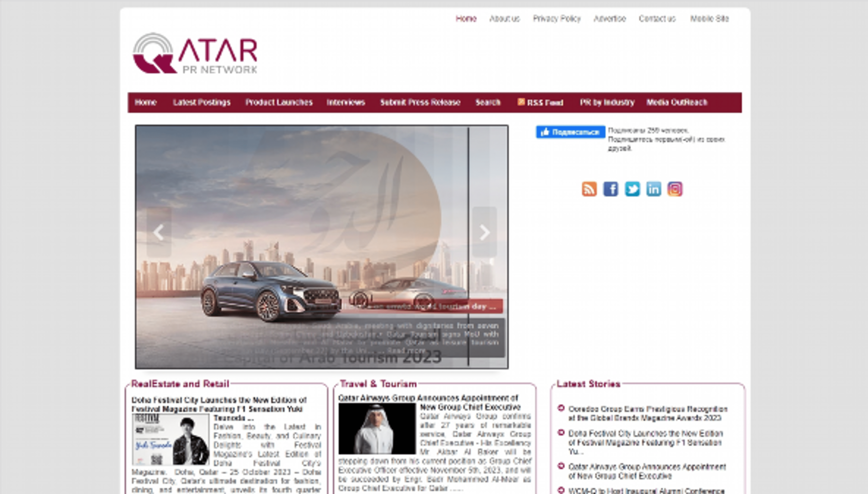The height and width of the screenshot is (494, 868).
Task: Click the RSS Feed icon in the navigation bar
Action: pos(521,102)
